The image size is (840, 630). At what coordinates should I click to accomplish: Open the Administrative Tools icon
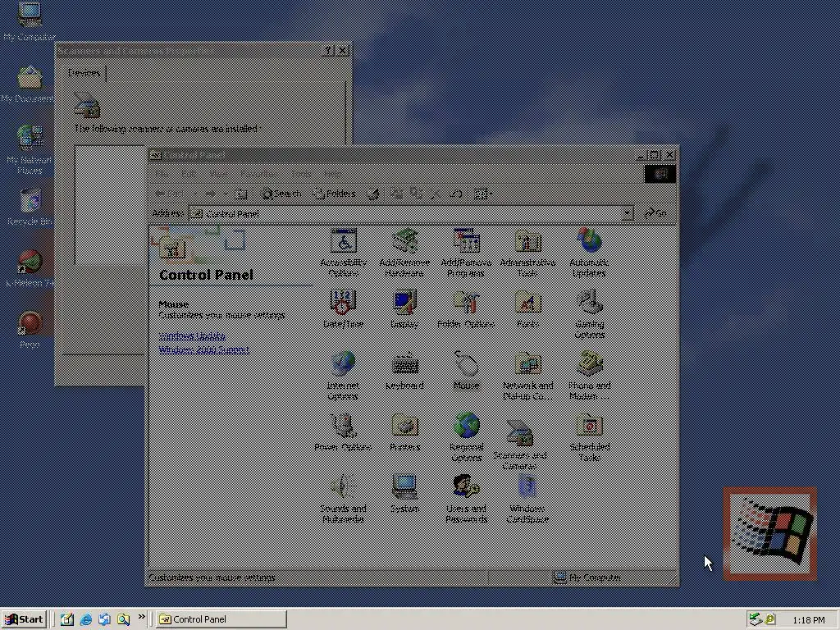pyautogui.click(x=527, y=253)
